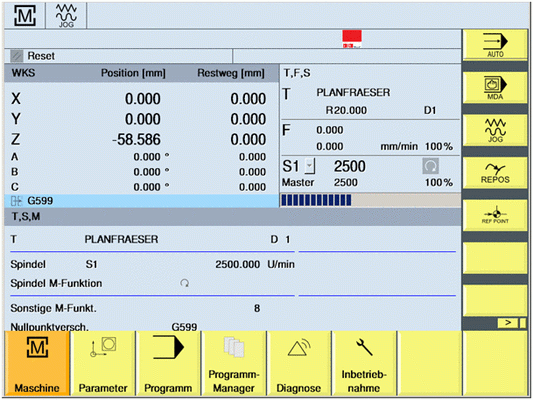Open the REPOS function

pos(495,173)
